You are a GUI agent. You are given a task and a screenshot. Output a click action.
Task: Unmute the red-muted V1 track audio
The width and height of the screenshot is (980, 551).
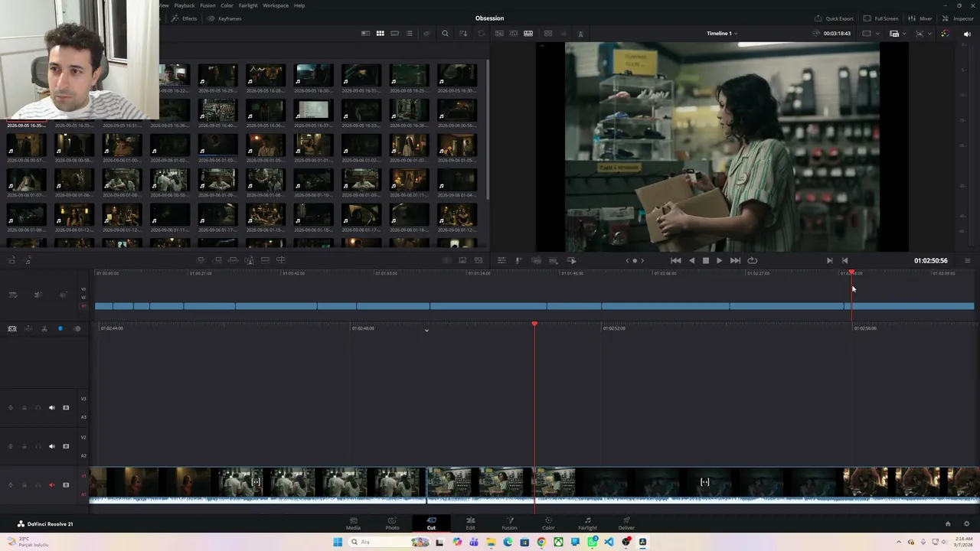coord(52,484)
